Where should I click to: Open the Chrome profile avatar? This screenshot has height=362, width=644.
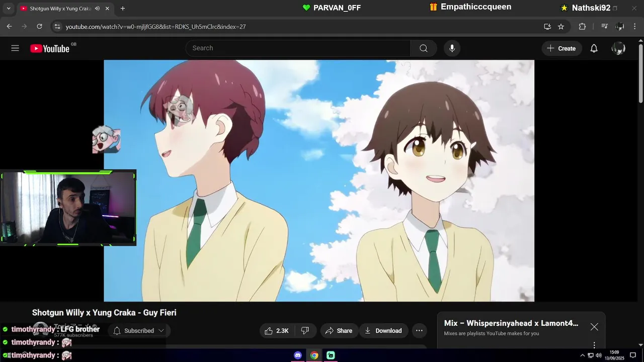[x=620, y=26]
